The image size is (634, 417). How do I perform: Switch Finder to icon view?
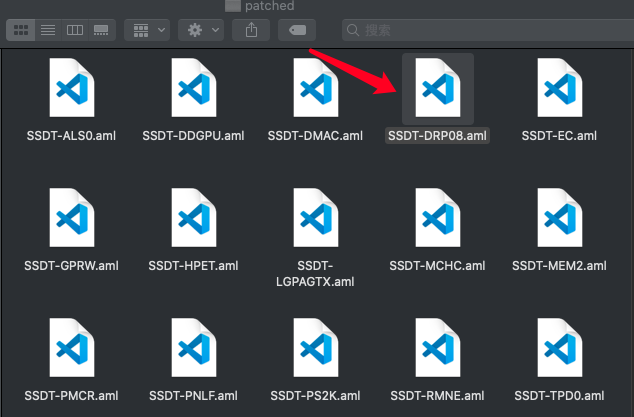21,30
